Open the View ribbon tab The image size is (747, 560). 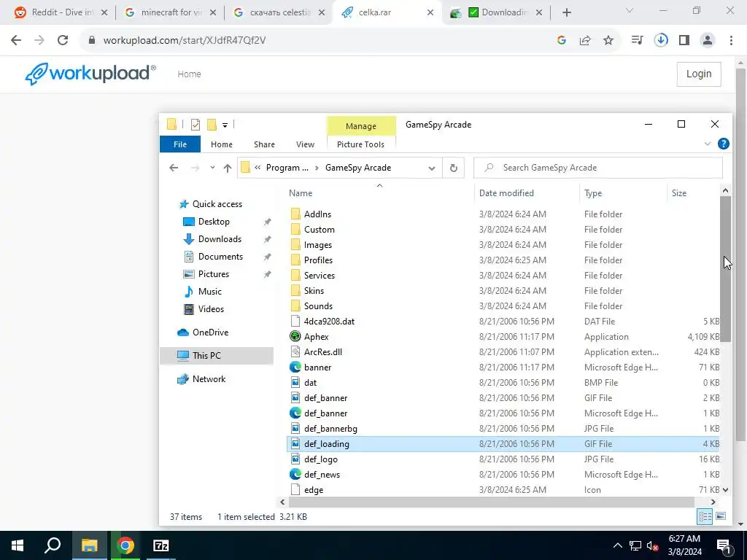point(305,144)
